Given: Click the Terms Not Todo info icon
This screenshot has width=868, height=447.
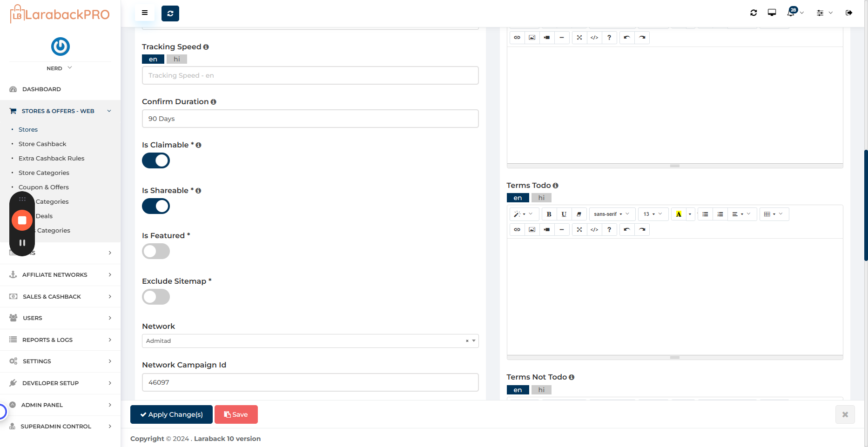Looking at the screenshot, I should [x=572, y=377].
